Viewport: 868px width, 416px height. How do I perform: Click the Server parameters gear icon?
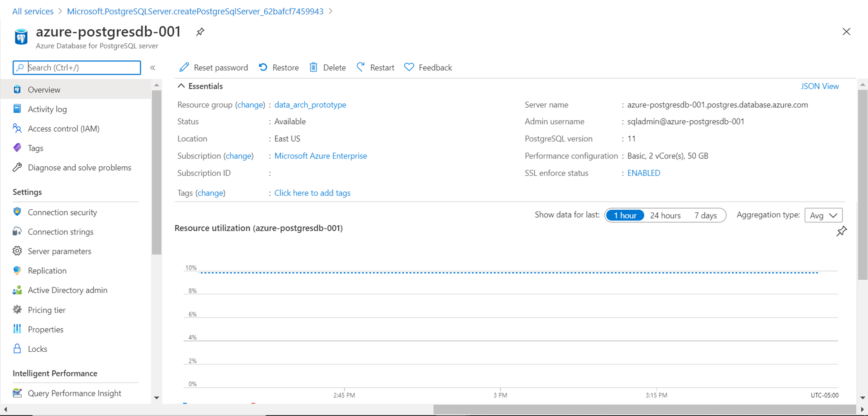(17, 251)
